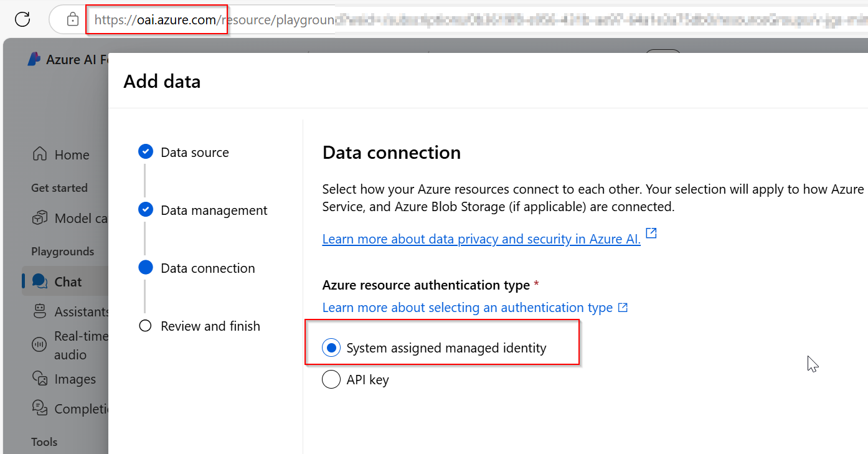Jump to the Review and finish step
The width and height of the screenshot is (868, 454).
[x=210, y=326]
